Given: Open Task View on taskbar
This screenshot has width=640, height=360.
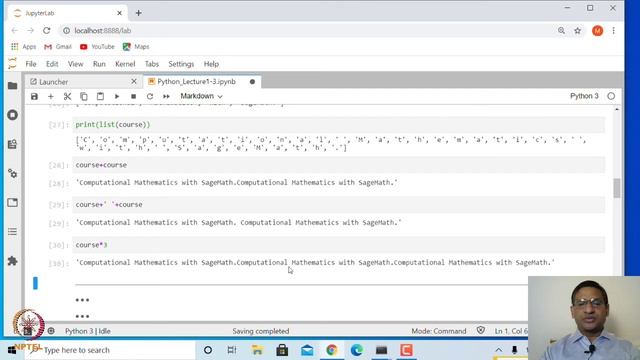Looking at the screenshot, I should [x=232, y=350].
